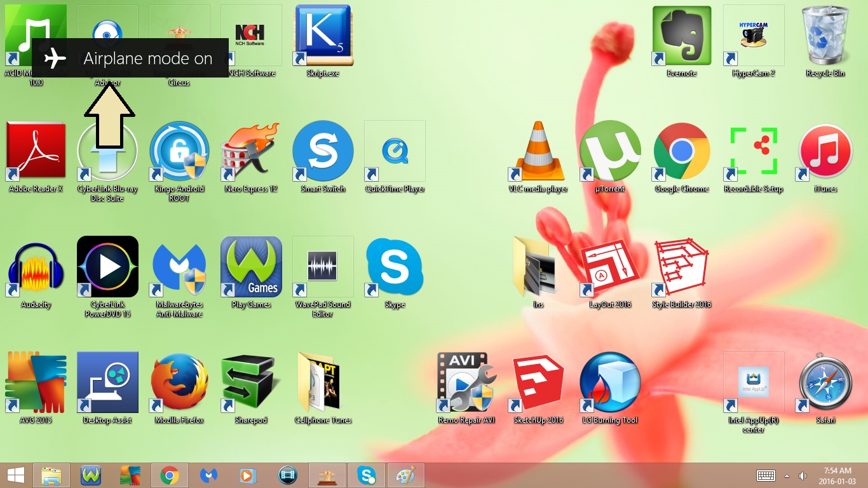Screen dimensions: 868x488
Task: Open SketchUp 2016
Action: coord(537,381)
